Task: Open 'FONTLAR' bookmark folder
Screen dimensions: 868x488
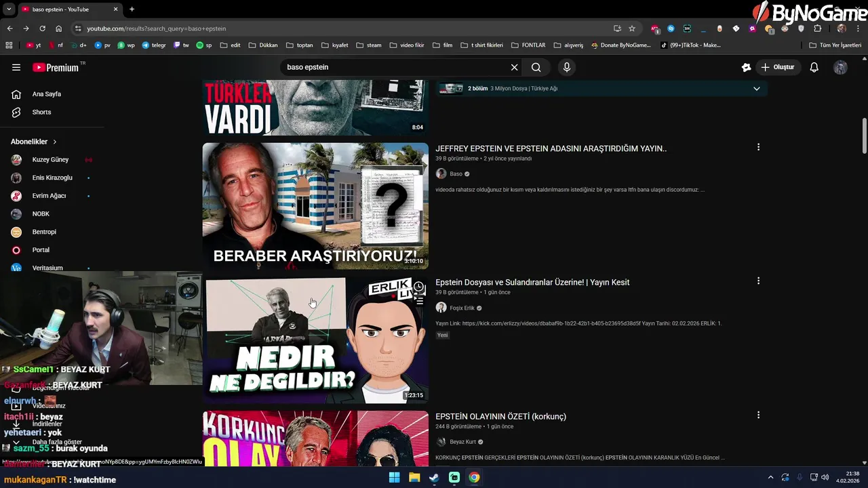Action: [528, 45]
